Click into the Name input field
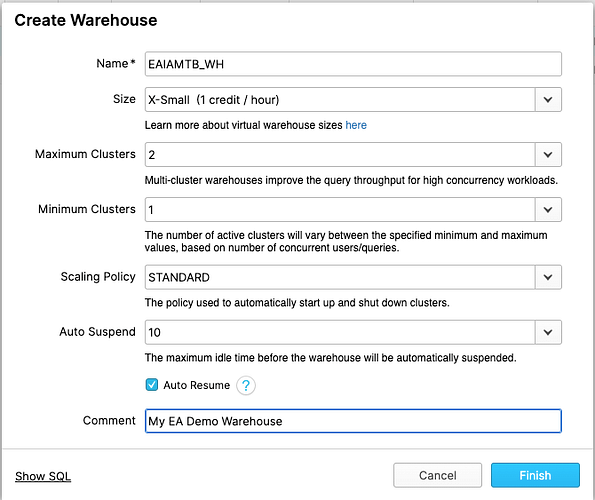The width and height of the screenshot is (595, 500). click(353, 64)
